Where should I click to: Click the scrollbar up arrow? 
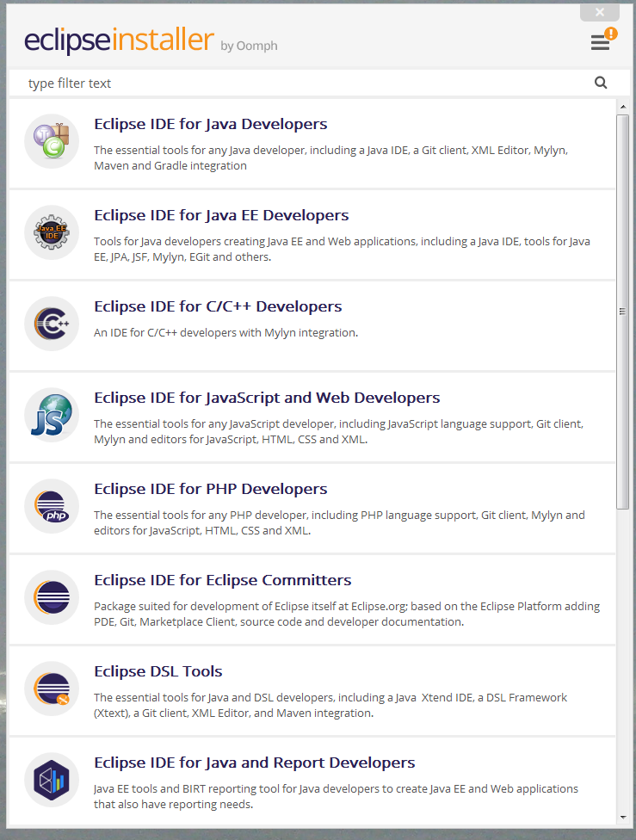(x=622, y=107)
